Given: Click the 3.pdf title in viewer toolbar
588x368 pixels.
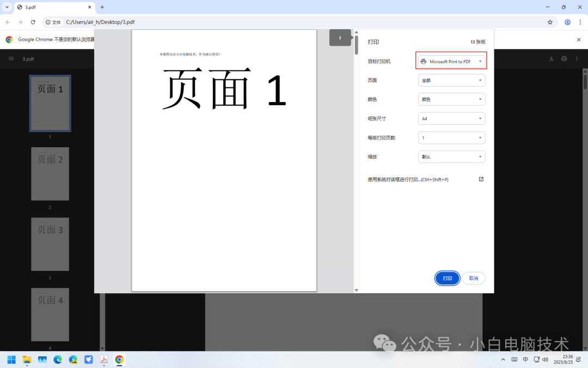Looking at the screenshot, I should [28, 59].
